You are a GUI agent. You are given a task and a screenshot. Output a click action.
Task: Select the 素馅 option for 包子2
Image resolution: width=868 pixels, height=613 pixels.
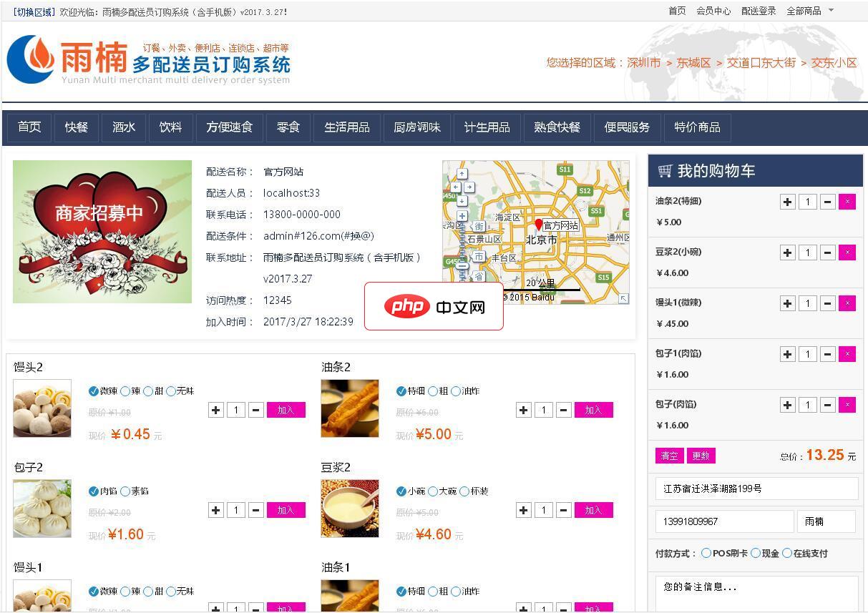tap(125, 491)
